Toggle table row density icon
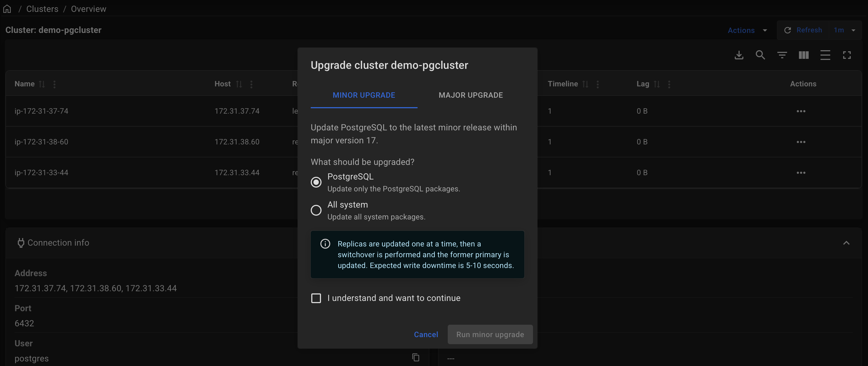This screenshot has height=366, width=868. (x=825, y=55)
